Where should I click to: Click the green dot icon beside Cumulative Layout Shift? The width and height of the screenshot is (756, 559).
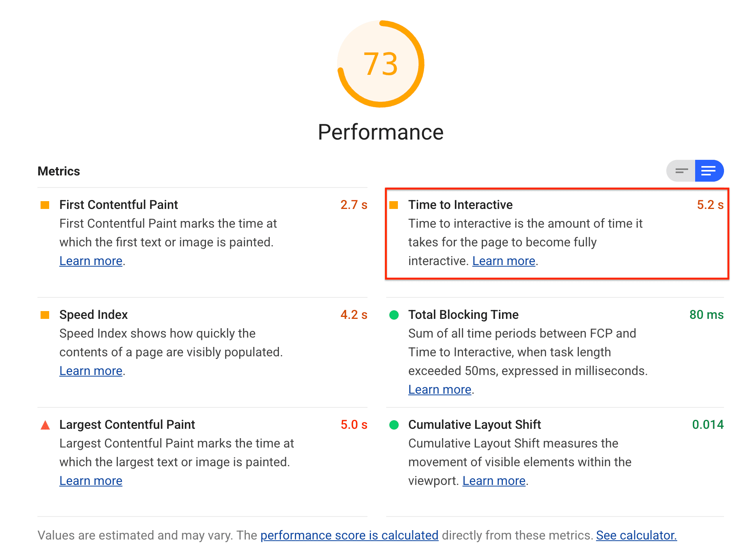tap(394, 424)
